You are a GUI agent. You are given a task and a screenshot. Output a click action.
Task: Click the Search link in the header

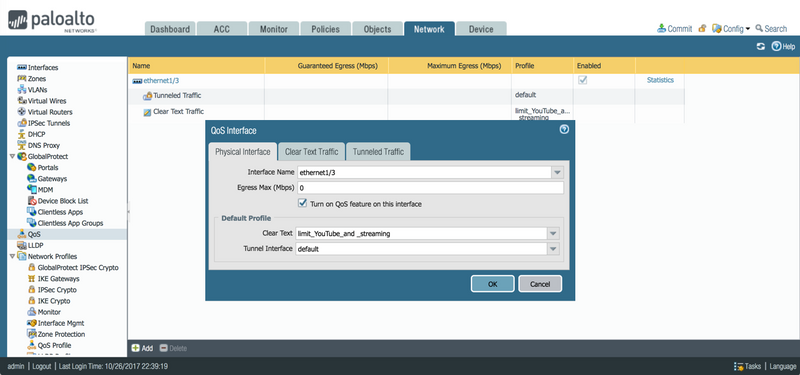click(x=771, y=29)
